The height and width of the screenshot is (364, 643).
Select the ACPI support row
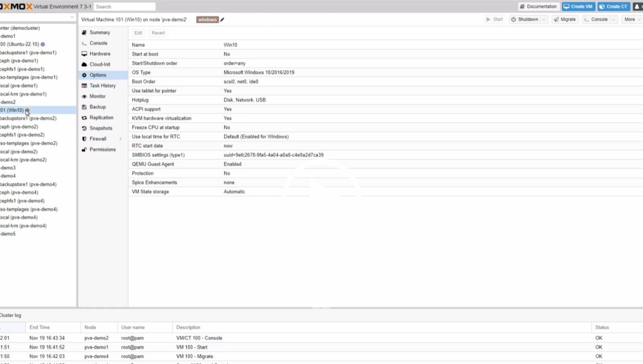click(x=385, y=109)
